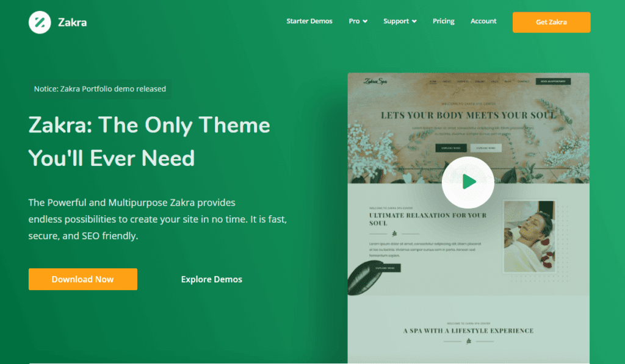This screenshot has height=364, width=625.
Task: Open the Account menu
Action: (483, 21)
